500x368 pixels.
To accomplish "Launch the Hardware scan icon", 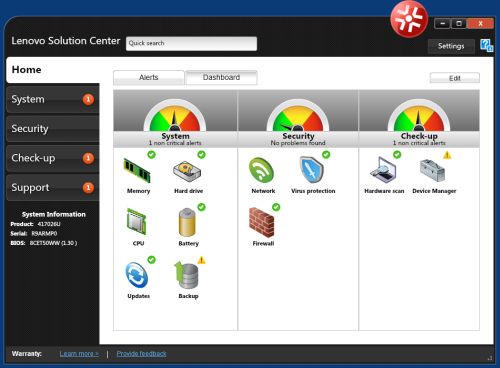I will point(383,170).
